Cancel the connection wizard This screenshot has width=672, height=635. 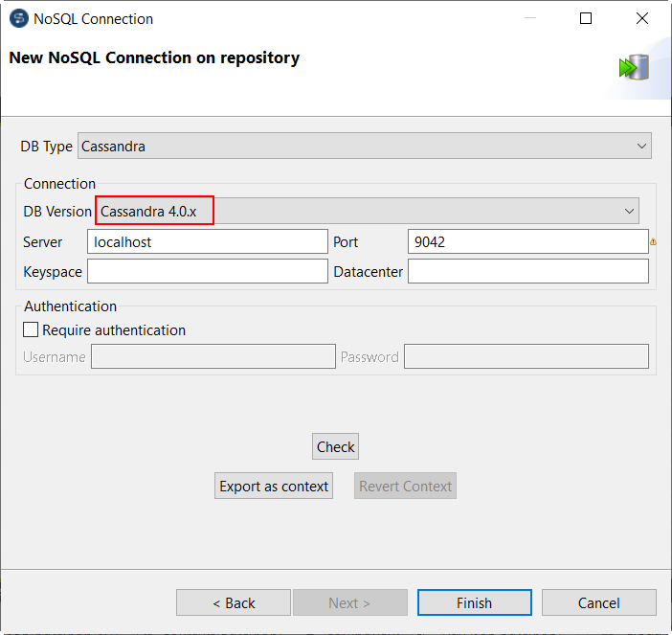pos(598,602)
